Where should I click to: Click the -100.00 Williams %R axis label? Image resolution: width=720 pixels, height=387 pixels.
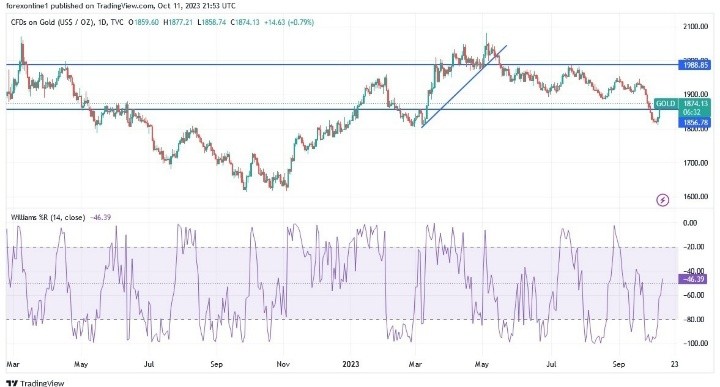(x=694, y=343)
